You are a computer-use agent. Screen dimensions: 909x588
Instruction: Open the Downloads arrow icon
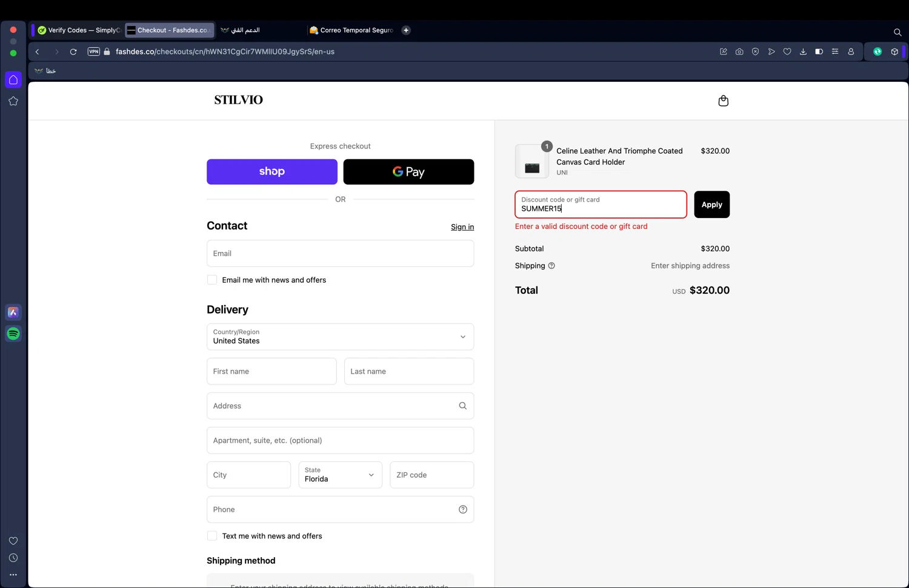point(803,52)
